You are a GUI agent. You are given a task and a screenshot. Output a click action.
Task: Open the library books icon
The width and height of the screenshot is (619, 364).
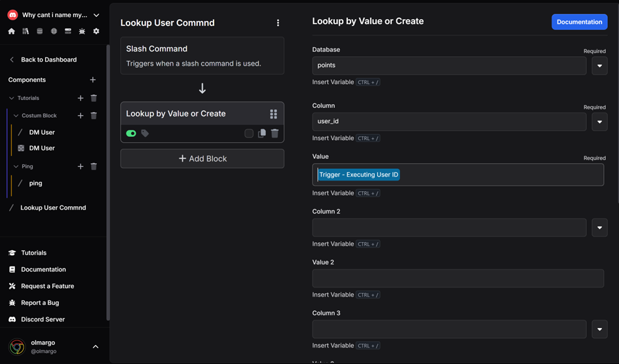coord(26,31)
